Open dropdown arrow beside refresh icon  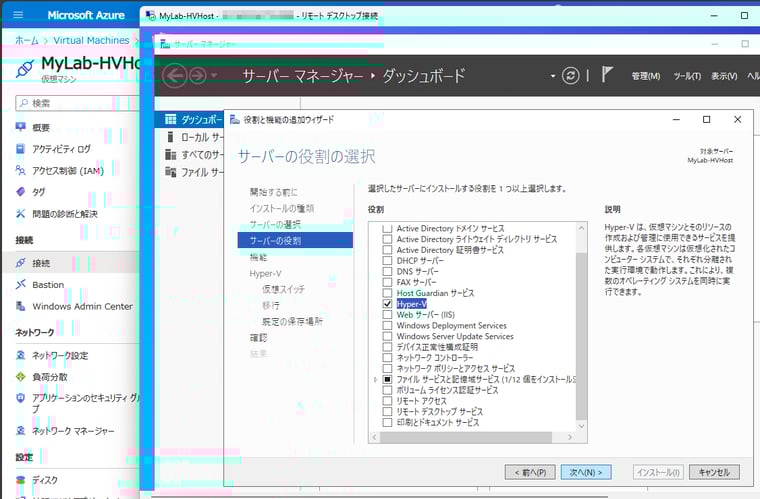pyautogui.click(x=553, y=76)
